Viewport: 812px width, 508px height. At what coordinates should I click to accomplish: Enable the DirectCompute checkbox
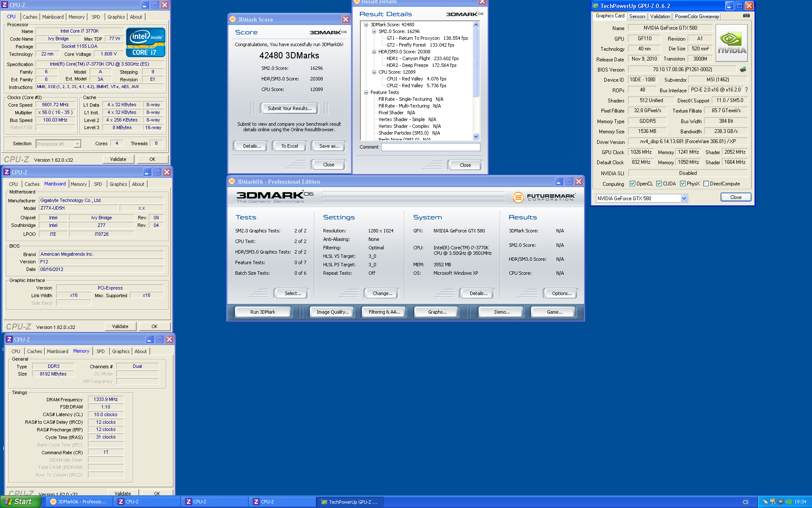coord(706,184)
